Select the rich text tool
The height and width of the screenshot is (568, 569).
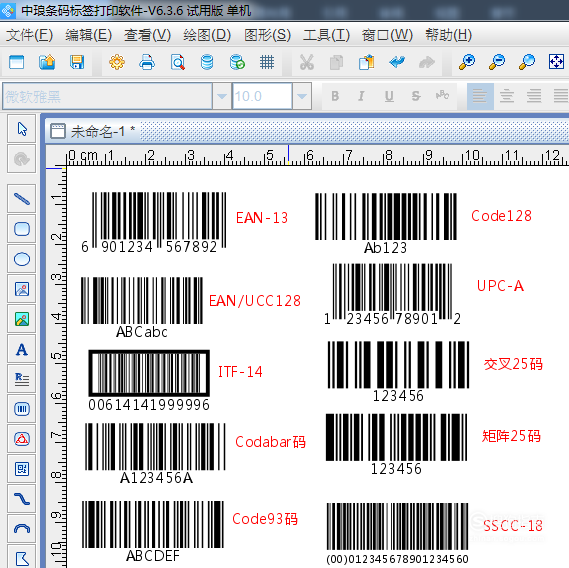(x=22, y=379)
